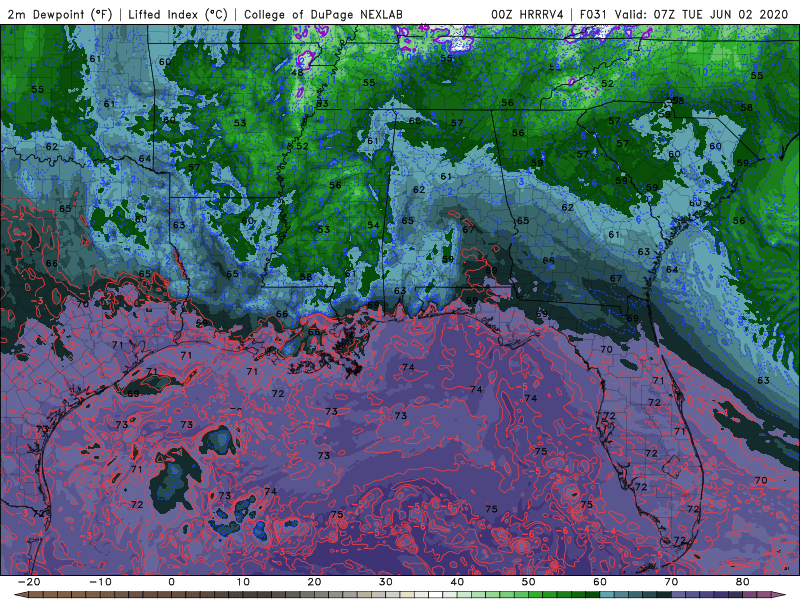Image resolution: width=800 pixels, height=600 pixels.
Task: Click the "2m Dewpoint (°F)" title text
Action: coord(60,14)
